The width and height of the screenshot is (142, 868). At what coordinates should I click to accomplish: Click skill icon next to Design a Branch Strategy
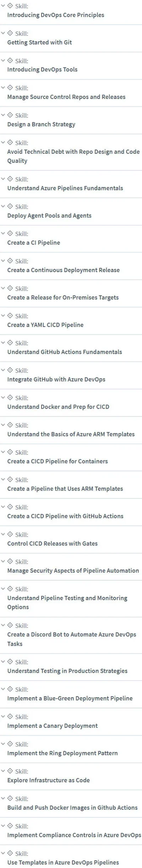10,115
